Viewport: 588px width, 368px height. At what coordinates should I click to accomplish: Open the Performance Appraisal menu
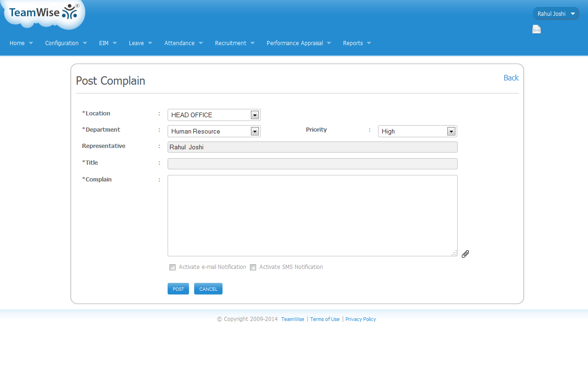[298, 43]
